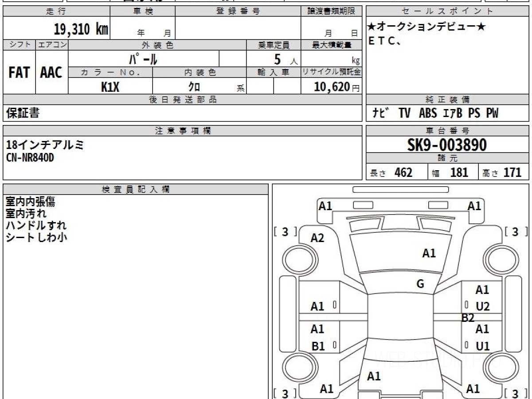Viewport: 532px width, 399px height.
Task: Click the 諸元 header
Action: (447, 158)
